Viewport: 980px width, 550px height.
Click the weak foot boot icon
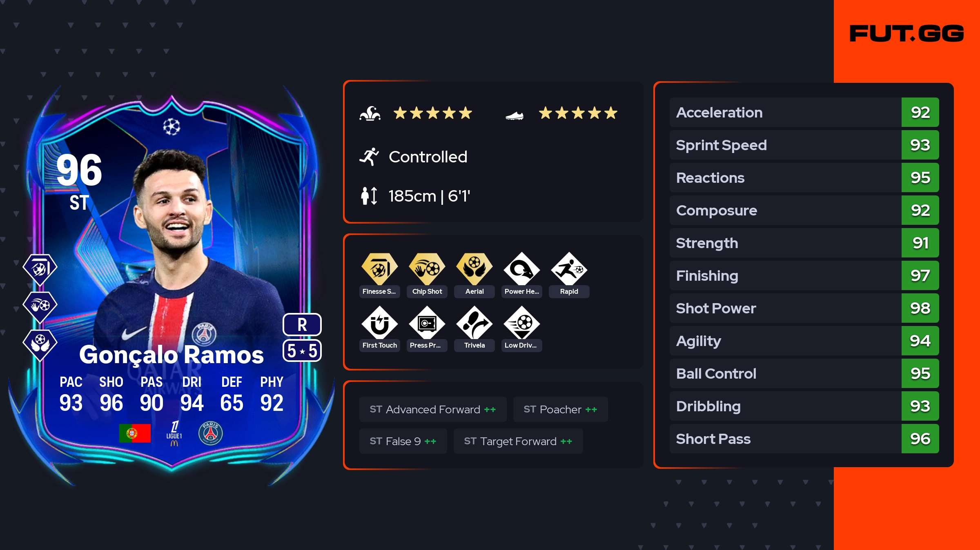click(x=514, y=116)
